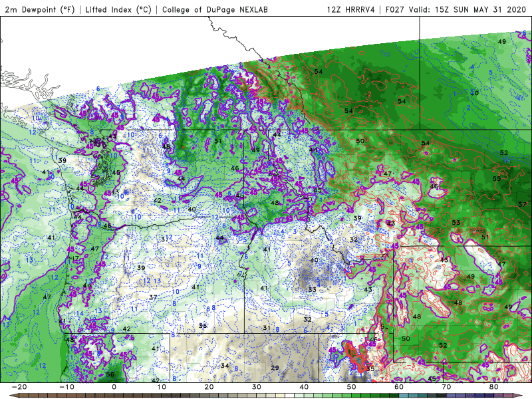532x399 pixels.
Task: Click the 57 dewpoint value on the map
Action: click(522, 204)
